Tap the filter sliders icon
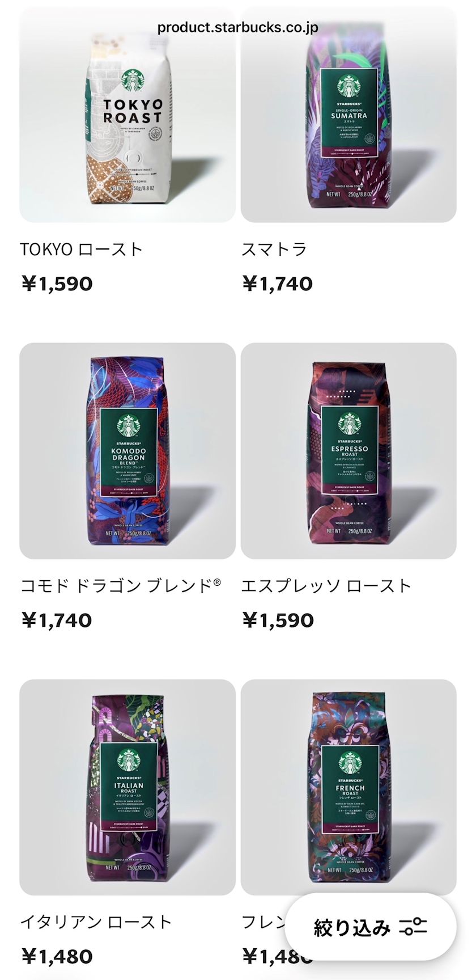Screen dimensions: 476x980 click(x=413, y=927)
